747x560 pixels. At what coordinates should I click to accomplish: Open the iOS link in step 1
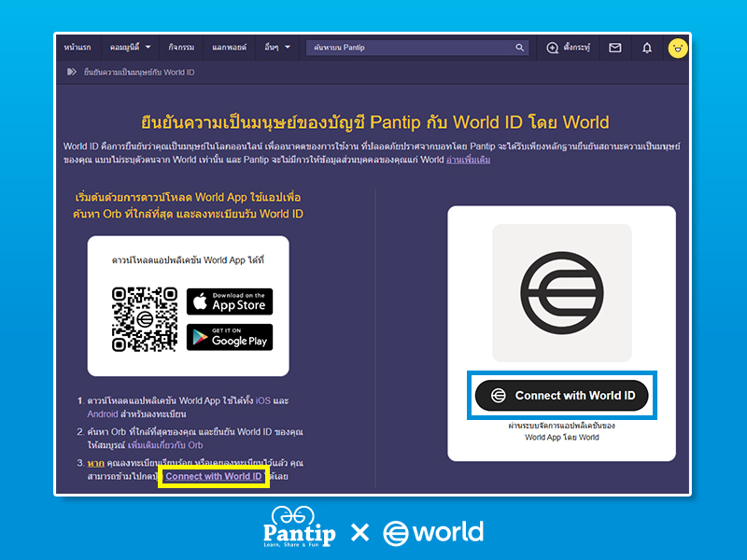[x=263, y=400]
